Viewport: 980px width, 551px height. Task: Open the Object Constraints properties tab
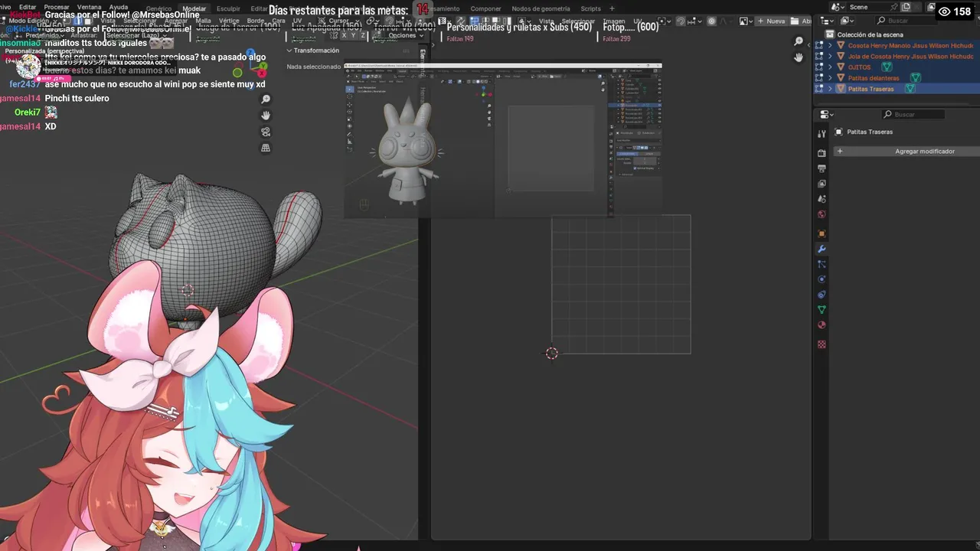(822, 295)
